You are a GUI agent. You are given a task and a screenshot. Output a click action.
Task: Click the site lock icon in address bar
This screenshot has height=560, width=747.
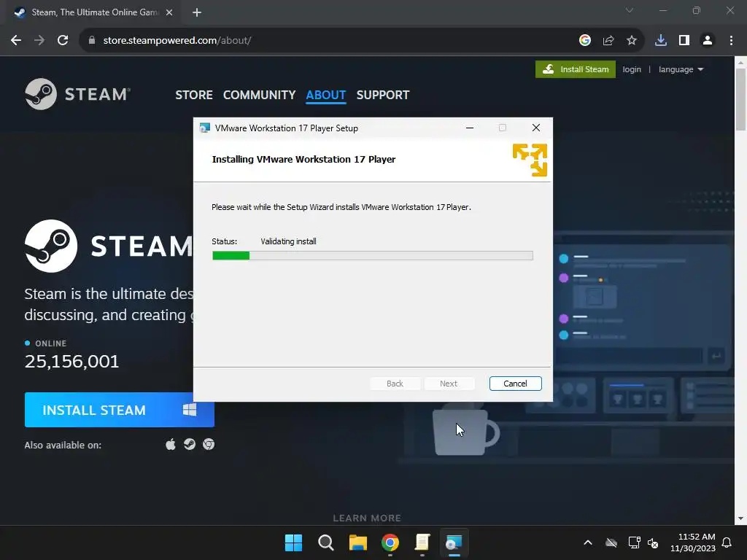pyautogui.click(x=92, y=41)
